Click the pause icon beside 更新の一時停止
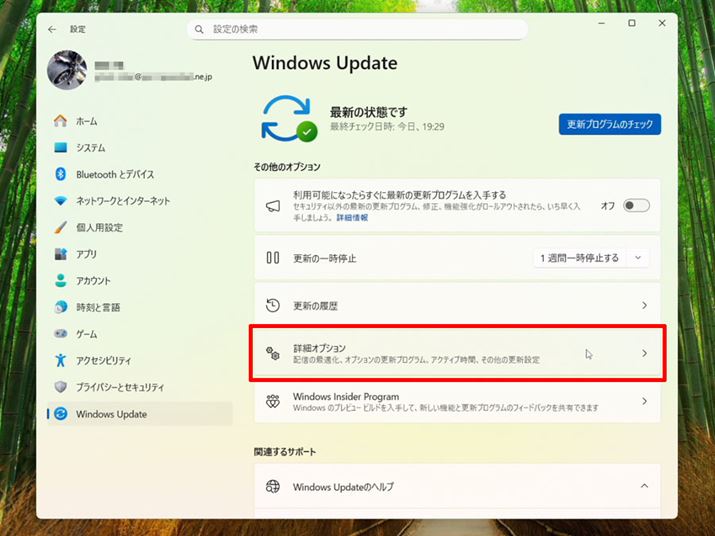Image resolution: width=715 pixels, height=536 pixels. click(x=273, y=258)
